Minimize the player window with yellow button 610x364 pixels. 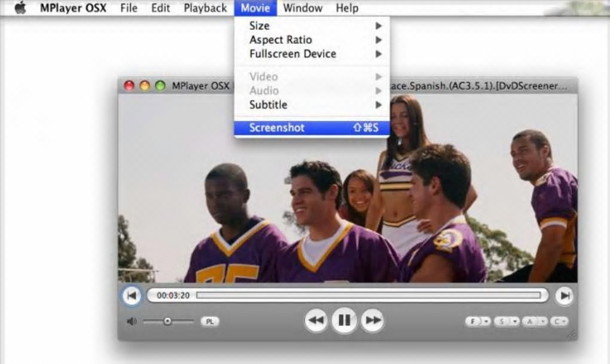(145, 85)
